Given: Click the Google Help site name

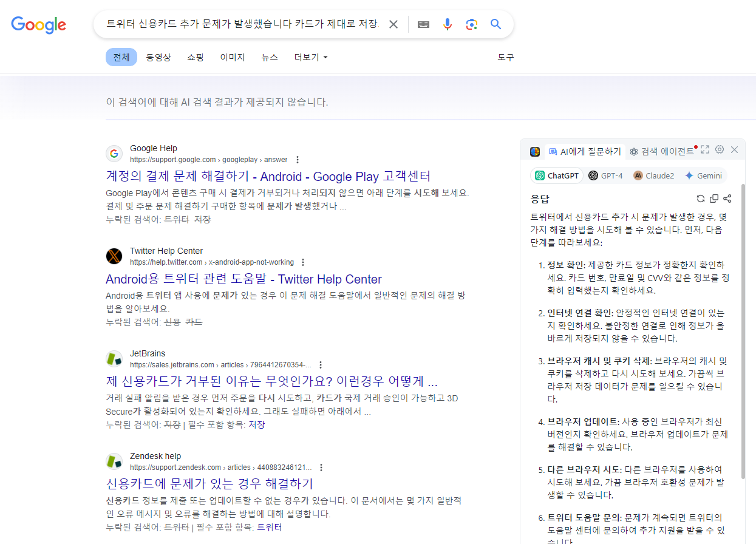Looking at the screenshot, I should [x=154, y=148].
